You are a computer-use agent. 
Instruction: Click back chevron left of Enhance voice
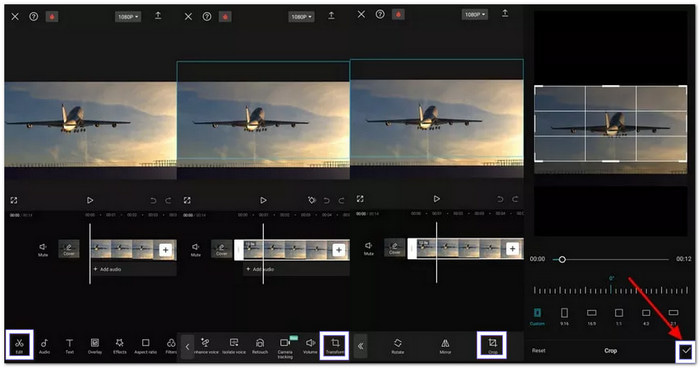click(188, 347)
